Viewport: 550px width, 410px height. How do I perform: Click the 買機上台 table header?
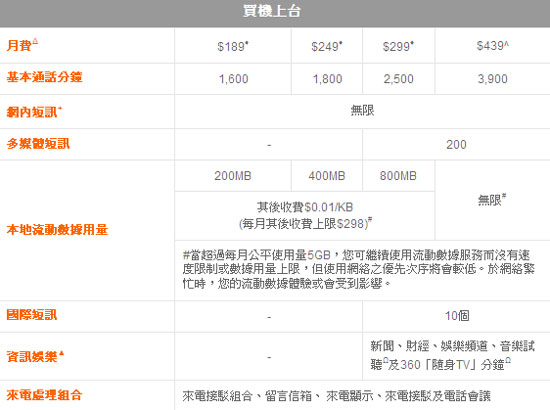coord(272,11)
